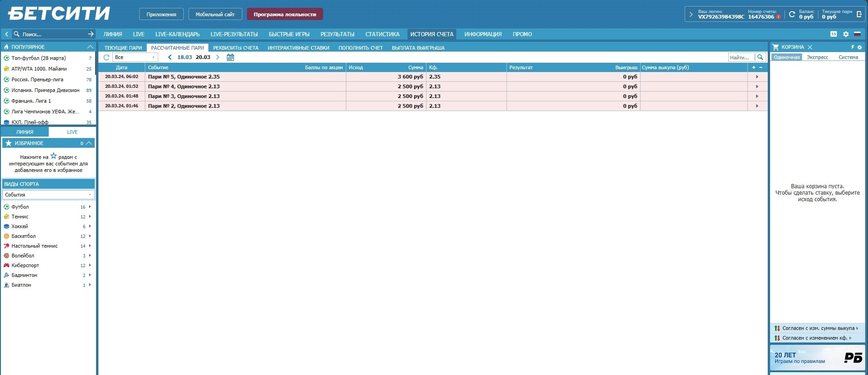Open the calendar date picker icon
This screenshot has height=375, width=868.
click(230, 57)
